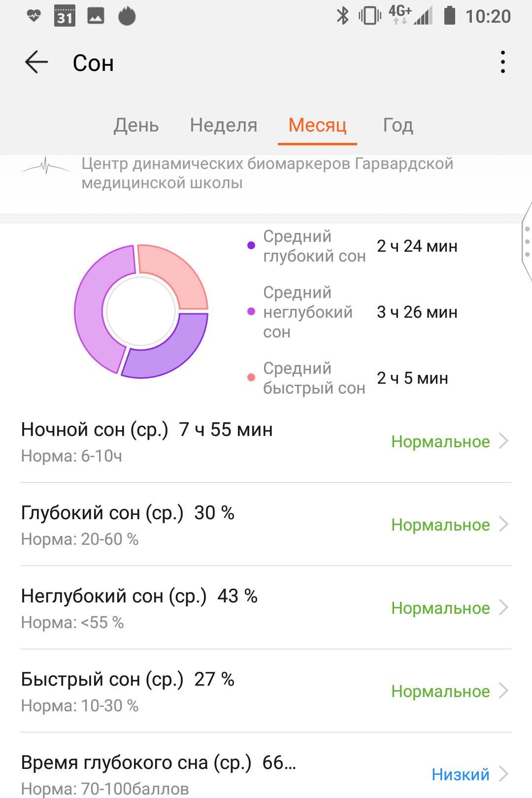Switch to the Неделя tab
Image resolution: width=532 pixels, height=798 pixels.
point(224,125)
